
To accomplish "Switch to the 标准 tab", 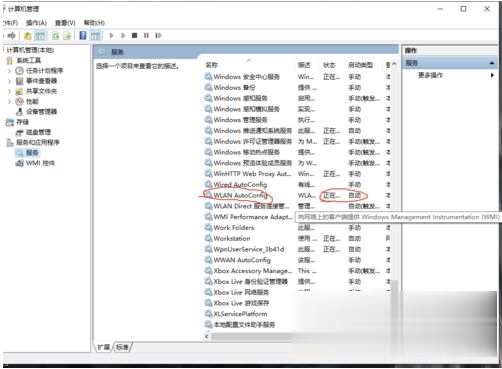I will tap(122, 347).
